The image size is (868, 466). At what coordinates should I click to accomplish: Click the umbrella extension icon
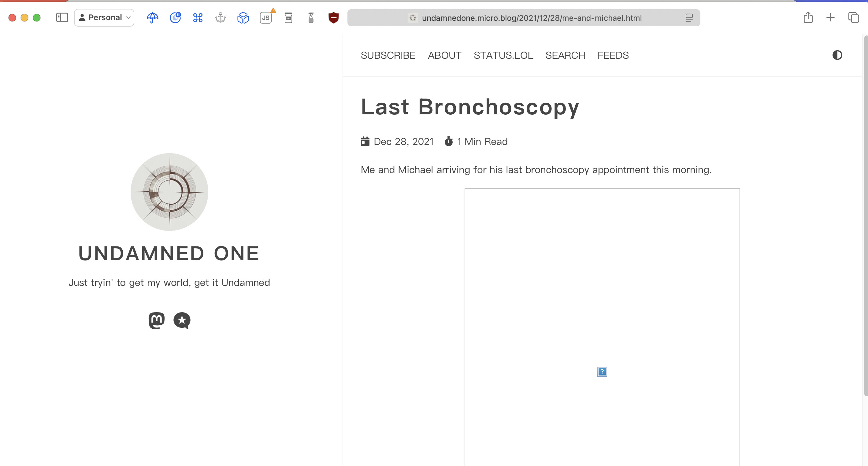tap(153, 17)
